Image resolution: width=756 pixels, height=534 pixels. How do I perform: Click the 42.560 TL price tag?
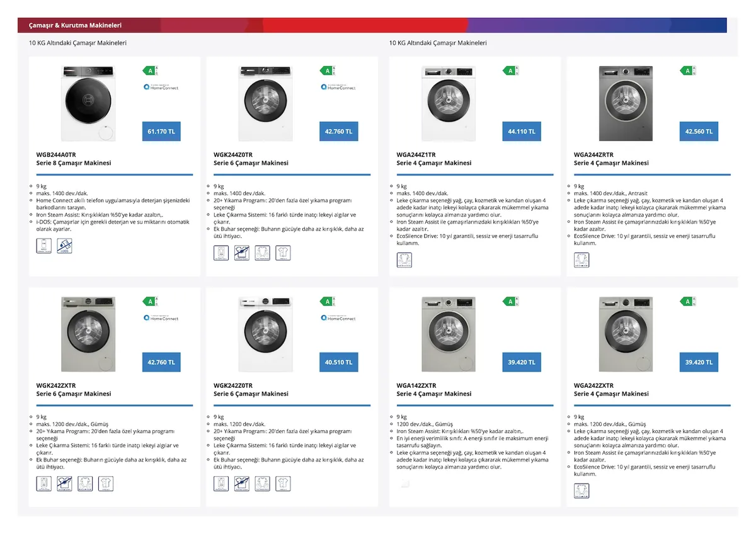tap(699, 132)
